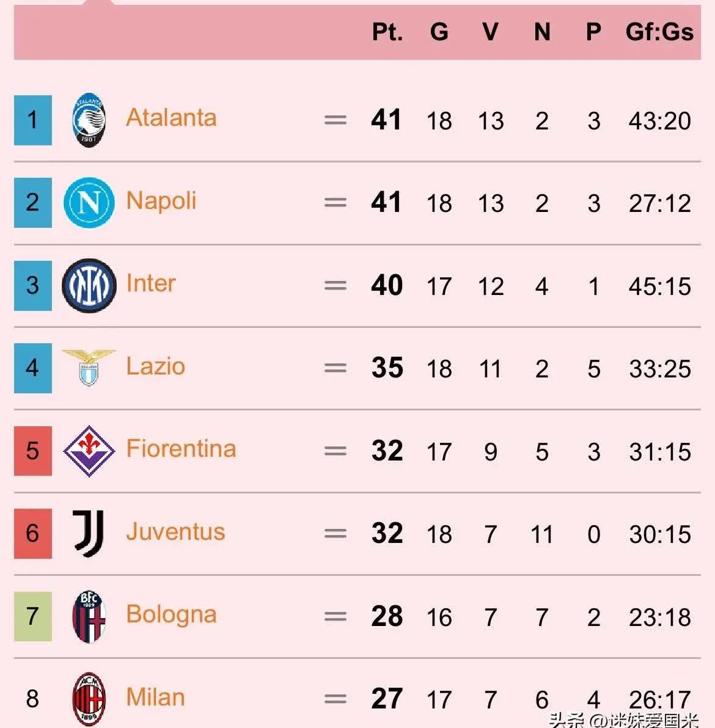The height and width of the screenshot is (728, 715).
Task: Open the Fiorentina team link
Action: [x=181, y=449]
